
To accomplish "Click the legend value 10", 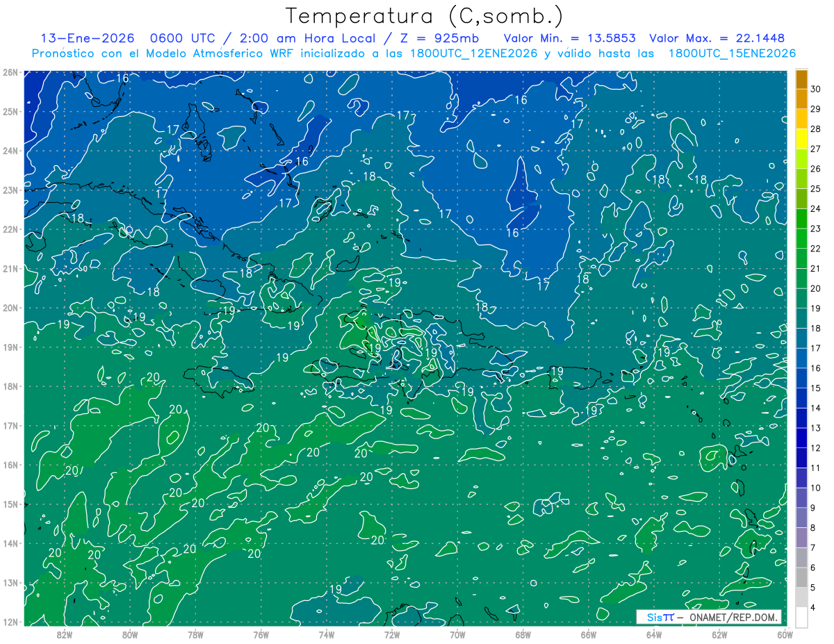I will (816, 488).
